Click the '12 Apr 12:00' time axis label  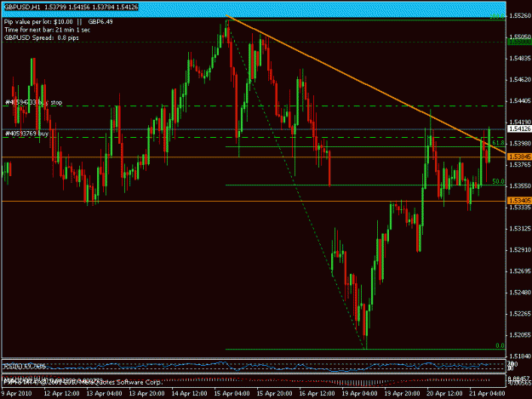[62, 394]
